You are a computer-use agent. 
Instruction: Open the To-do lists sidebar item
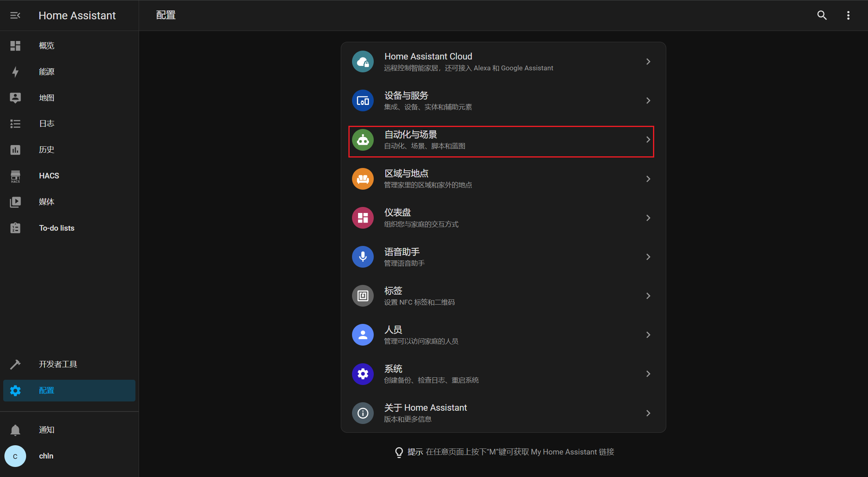[x=69, y=228]
